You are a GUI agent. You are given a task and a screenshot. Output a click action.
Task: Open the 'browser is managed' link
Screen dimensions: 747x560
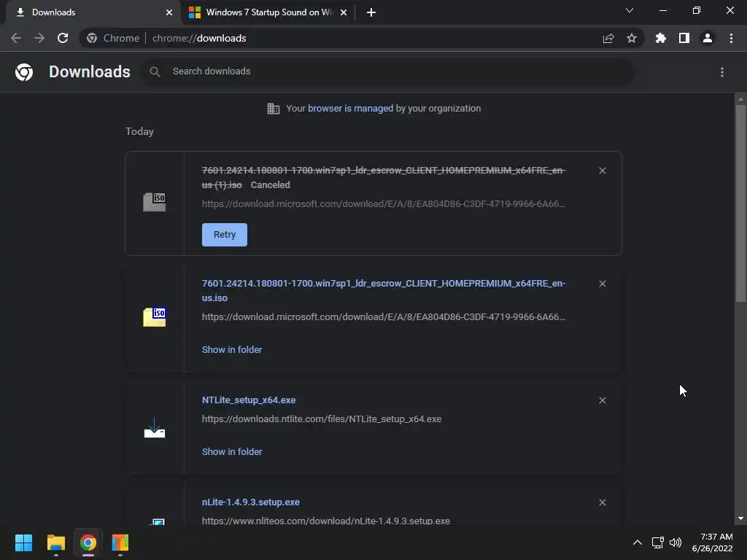(351, 108)
